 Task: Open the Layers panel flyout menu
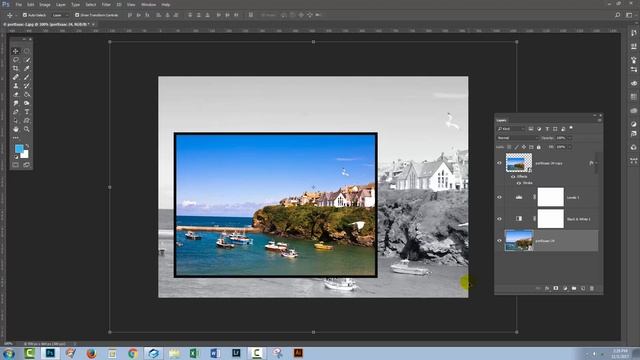pos(600,120)
